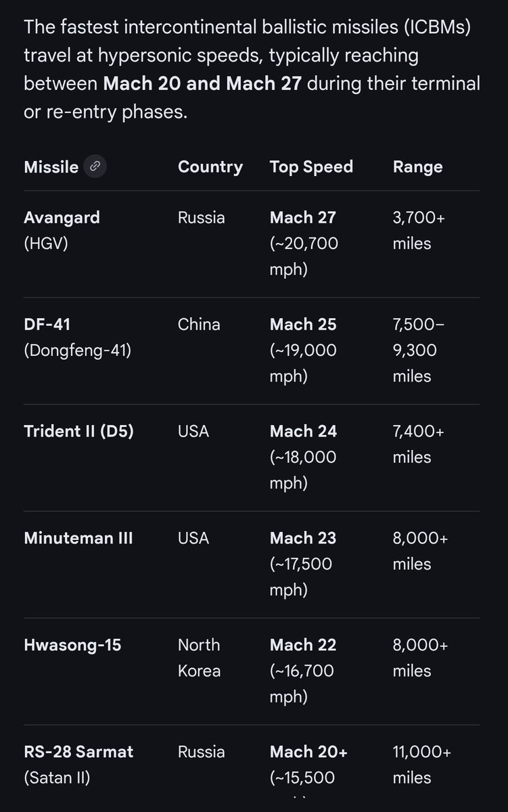
Task: Click the link icon beside Missile header
Action: pyautogui.click(x=95, y=166)
